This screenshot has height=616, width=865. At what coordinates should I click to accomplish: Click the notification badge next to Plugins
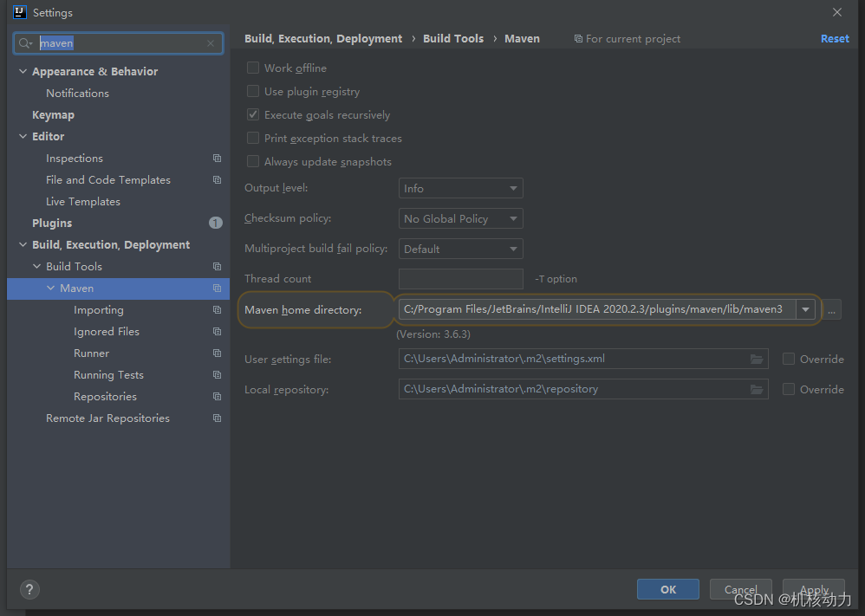click(216, 223)
